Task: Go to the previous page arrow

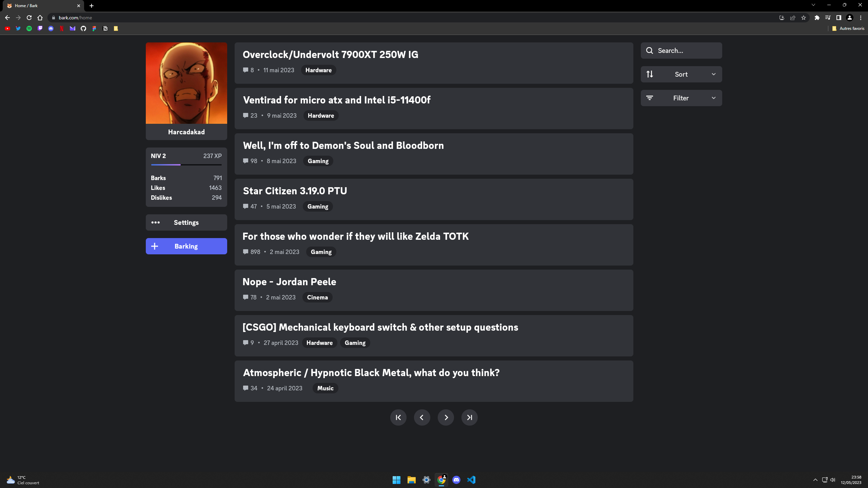Action: point(422,417)
